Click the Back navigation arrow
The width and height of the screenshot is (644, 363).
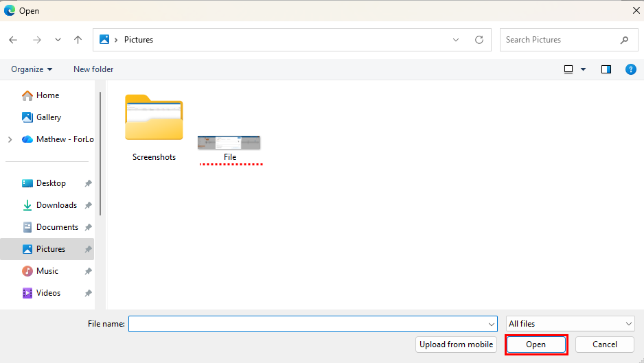pos(13,40)
